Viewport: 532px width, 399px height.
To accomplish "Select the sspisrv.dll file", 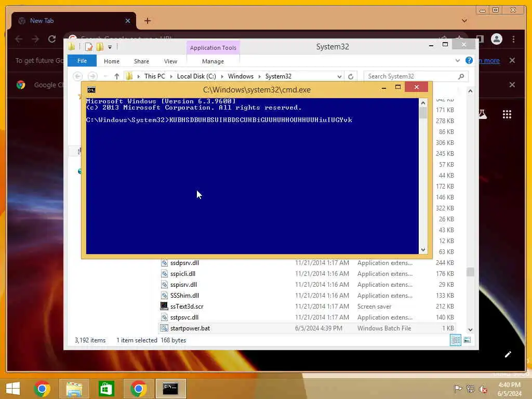I will 307,285.
